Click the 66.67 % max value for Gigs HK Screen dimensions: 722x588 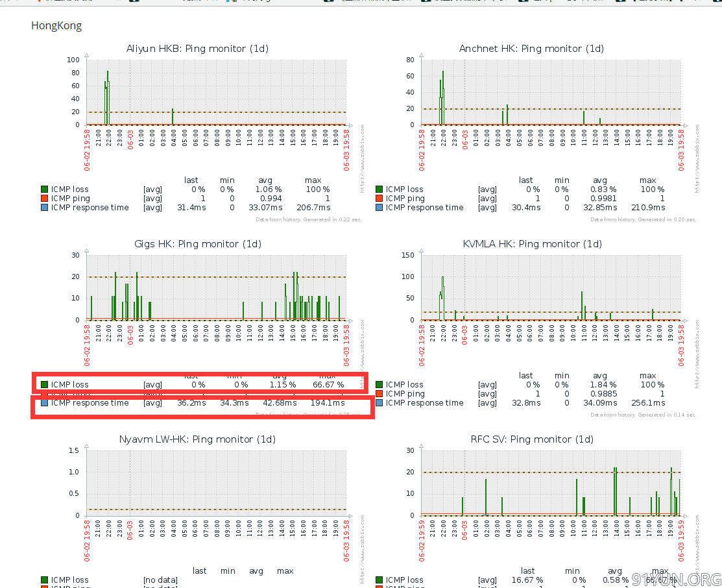[x=328, y=385]
